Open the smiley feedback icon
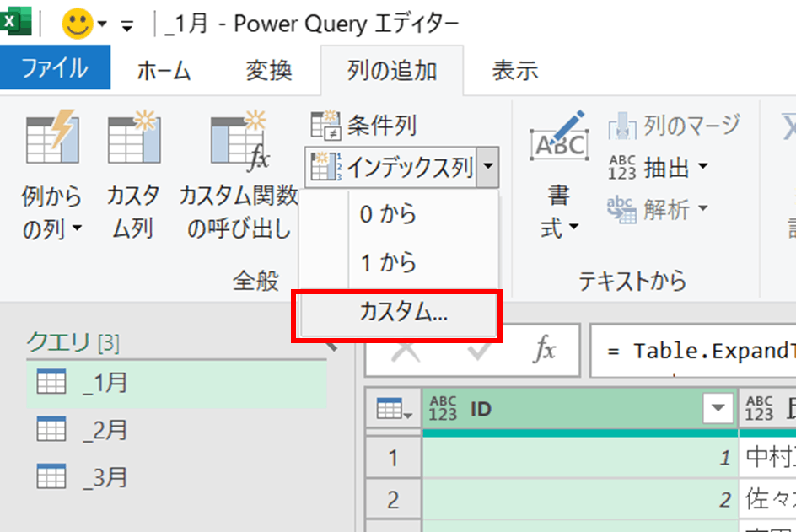This screenshot has height=532, width=796. click(78, 24)
